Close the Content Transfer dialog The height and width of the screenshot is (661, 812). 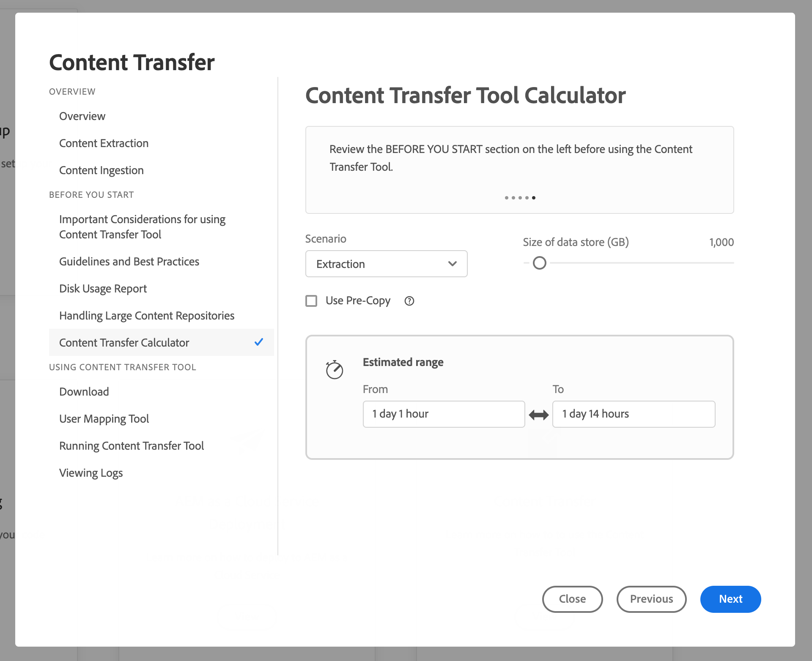point(572,599)
